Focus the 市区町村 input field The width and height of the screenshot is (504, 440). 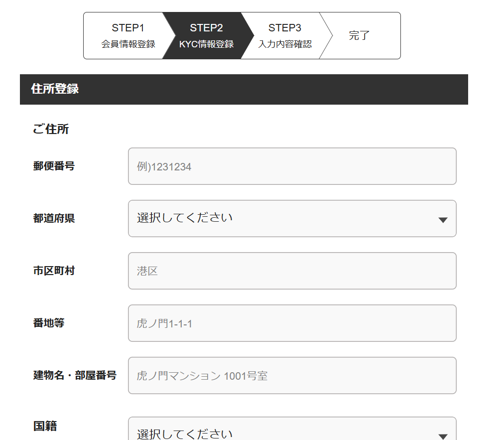point(292,271)
